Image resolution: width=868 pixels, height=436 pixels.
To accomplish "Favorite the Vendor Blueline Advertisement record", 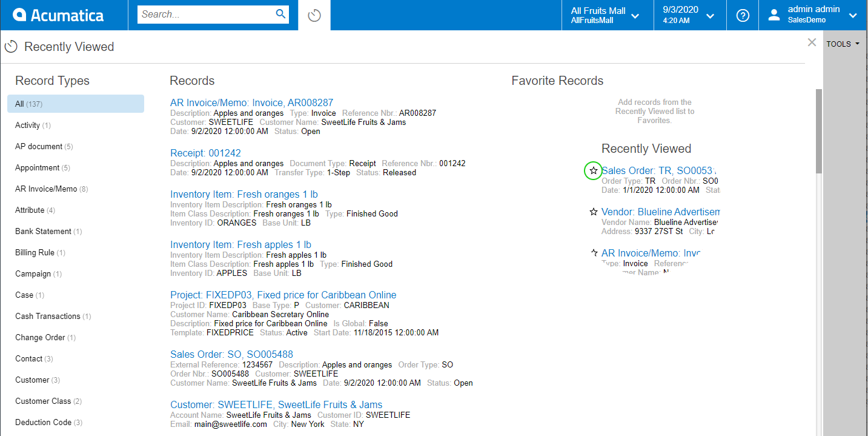I will click(594, 212).
